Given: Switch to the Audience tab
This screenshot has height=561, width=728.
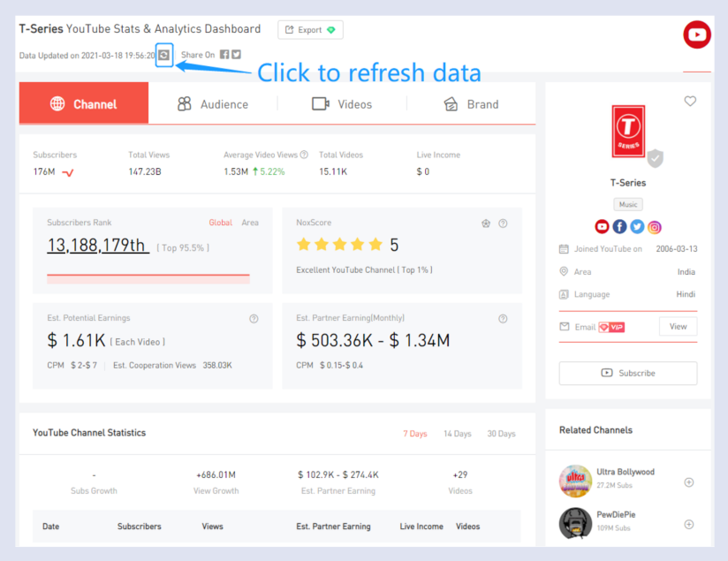Looking at the screenshot, I should click(x=213, y=104).
